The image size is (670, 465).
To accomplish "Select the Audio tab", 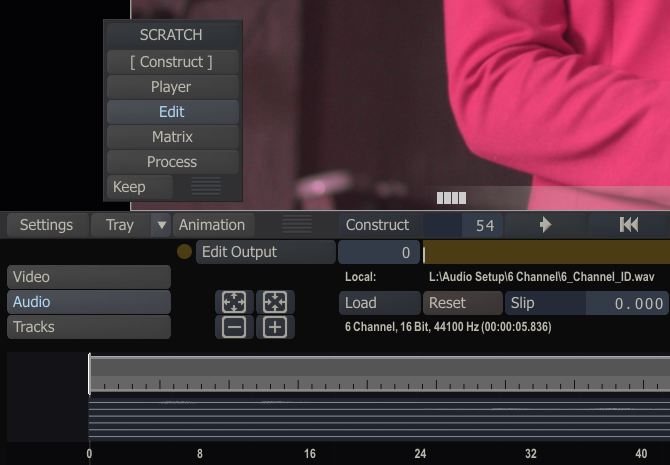I will click(89, 302).
